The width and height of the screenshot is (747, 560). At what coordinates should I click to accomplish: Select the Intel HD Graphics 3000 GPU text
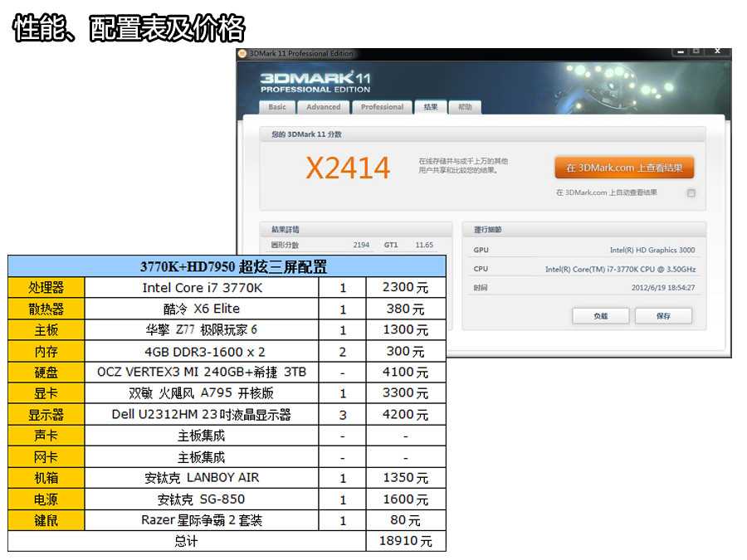652,250
